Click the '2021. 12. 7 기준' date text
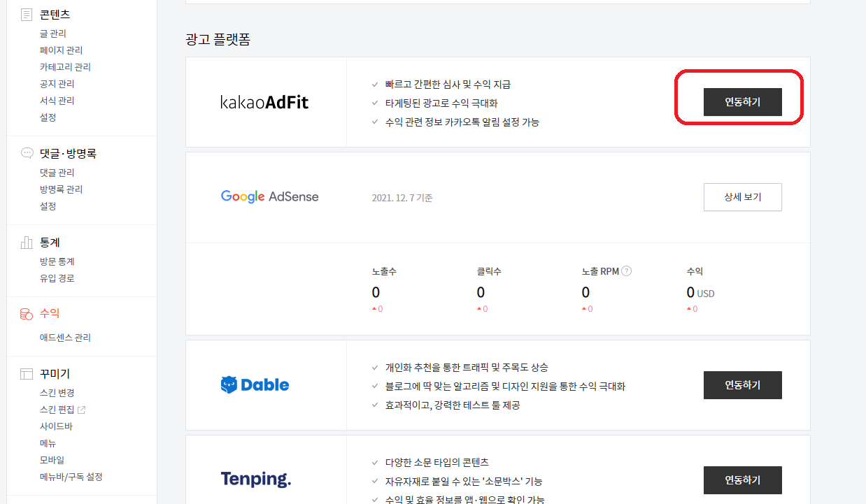Viewport: 866px width, 504px height. pos(402,198)
